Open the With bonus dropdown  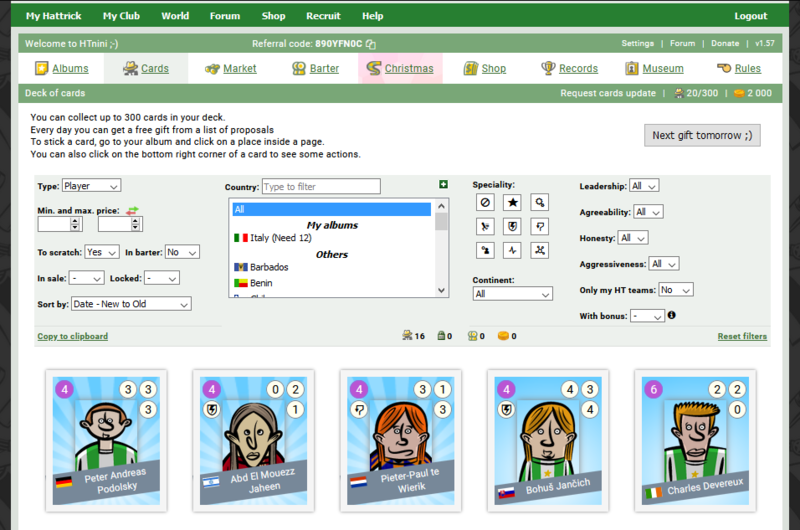click(647, 316)
